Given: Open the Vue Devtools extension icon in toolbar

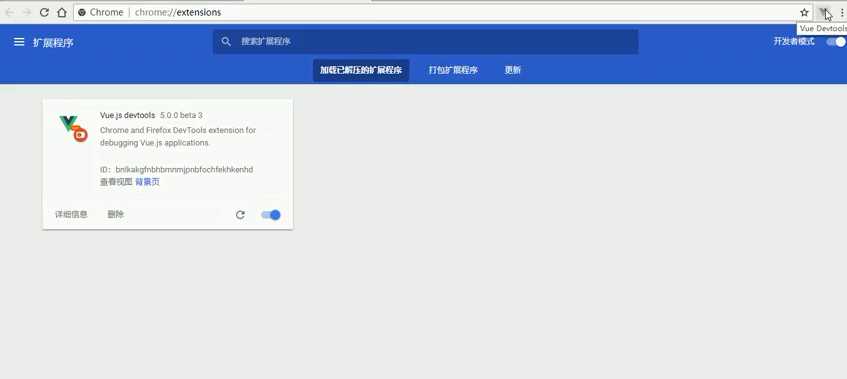Looking at the screenshot, I should point(823,12).
